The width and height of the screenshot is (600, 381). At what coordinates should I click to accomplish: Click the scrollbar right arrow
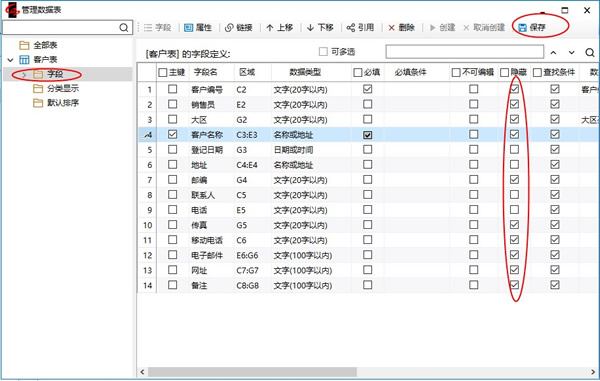tap(593, 372)
